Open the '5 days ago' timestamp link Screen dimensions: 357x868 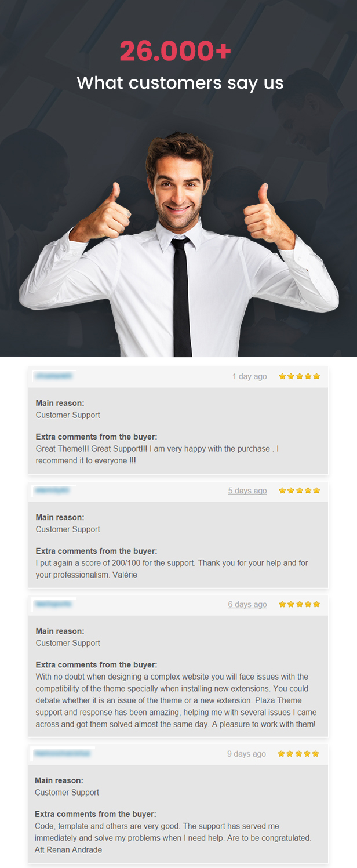(247, 491)
